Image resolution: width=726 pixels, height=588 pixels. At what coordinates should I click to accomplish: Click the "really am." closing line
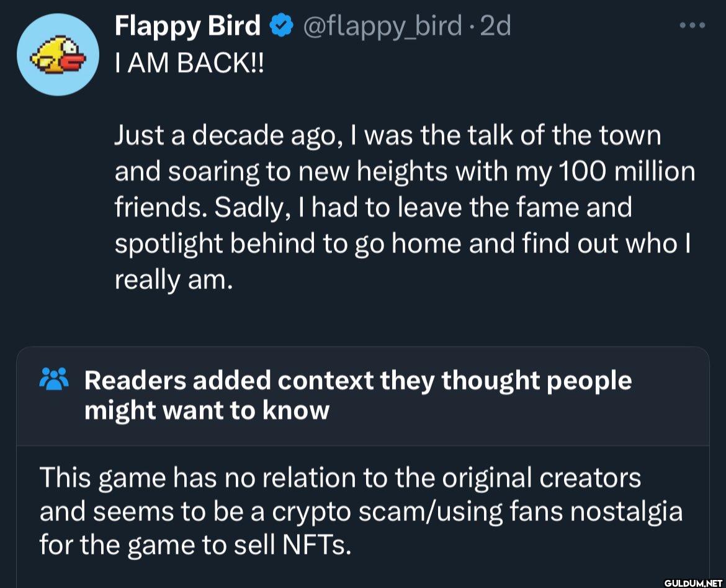click(x=174, y=280)
